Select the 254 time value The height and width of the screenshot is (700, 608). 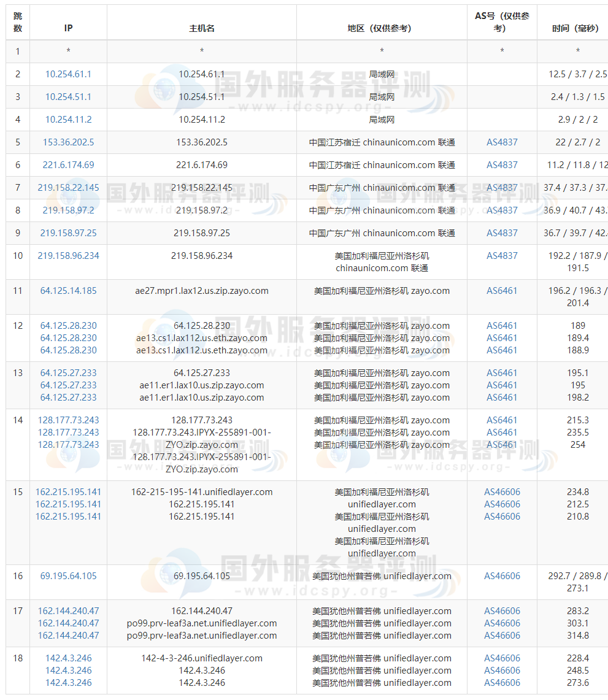tap(578, 445)
